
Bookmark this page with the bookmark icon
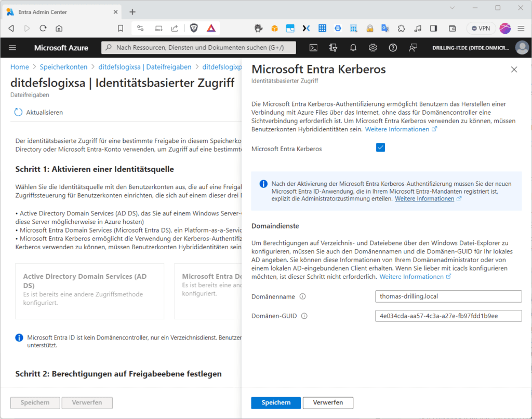point(121,29)
